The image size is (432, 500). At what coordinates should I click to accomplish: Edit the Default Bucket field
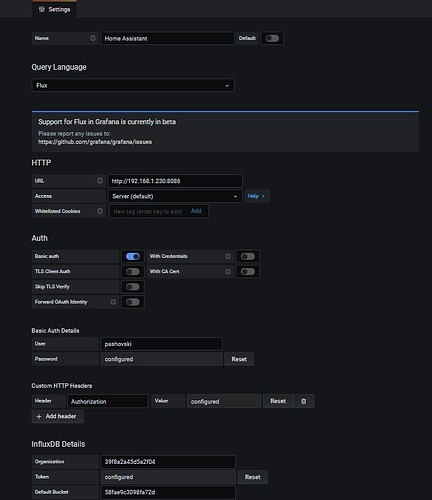point(168,492)
